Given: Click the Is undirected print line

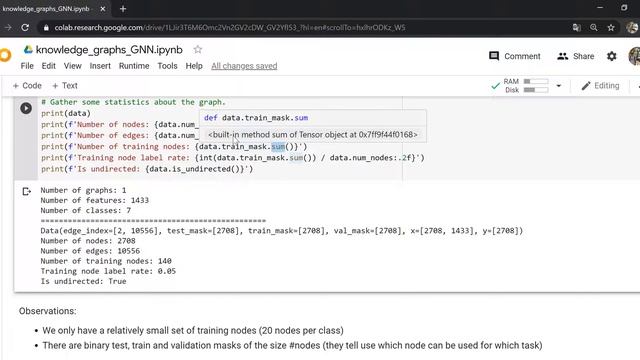Looking at the screenshot, I should pos(147,169).
